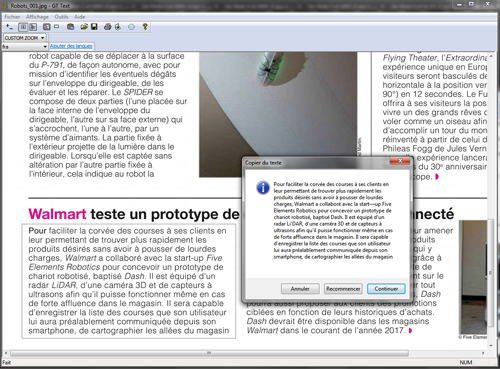500x369 pixels.
Task: Open the 'fra' language dropdown
Action: pyautogui.click(x=25, y=47)
